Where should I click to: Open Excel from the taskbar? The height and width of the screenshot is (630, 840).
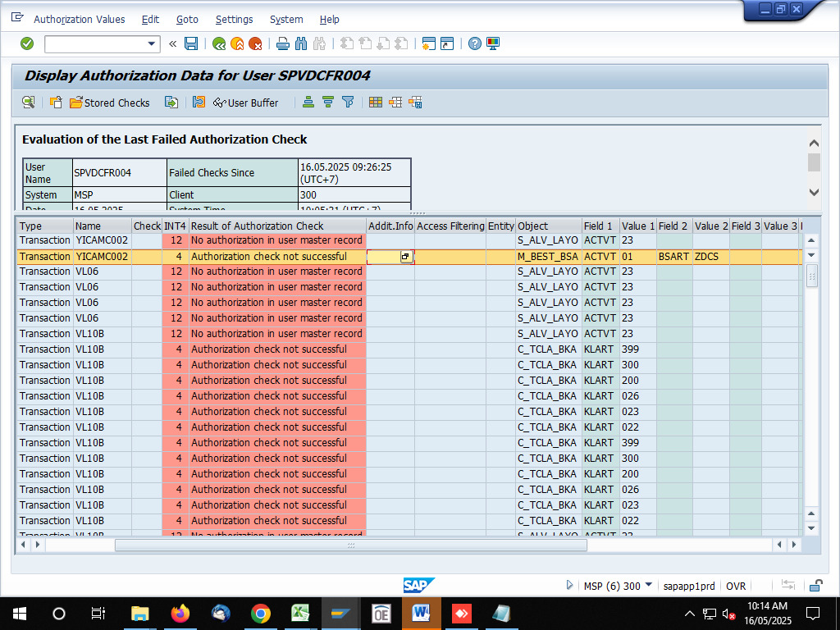coord(300,614)
